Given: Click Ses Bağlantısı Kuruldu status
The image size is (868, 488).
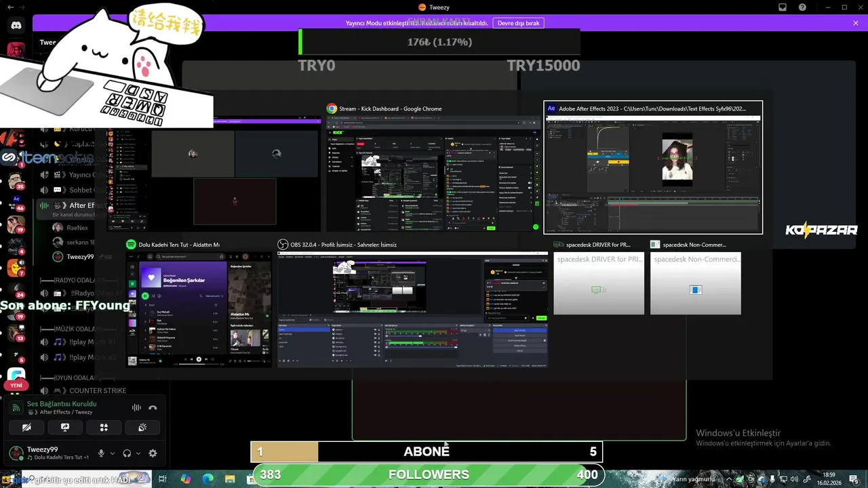Looking at the screenshot, I should (x=62, y=404).
